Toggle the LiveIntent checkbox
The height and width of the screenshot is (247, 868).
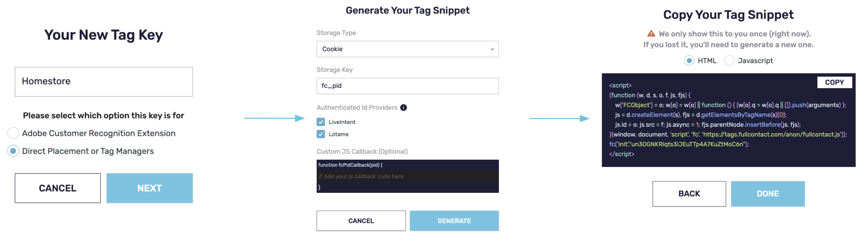[321, 122]
